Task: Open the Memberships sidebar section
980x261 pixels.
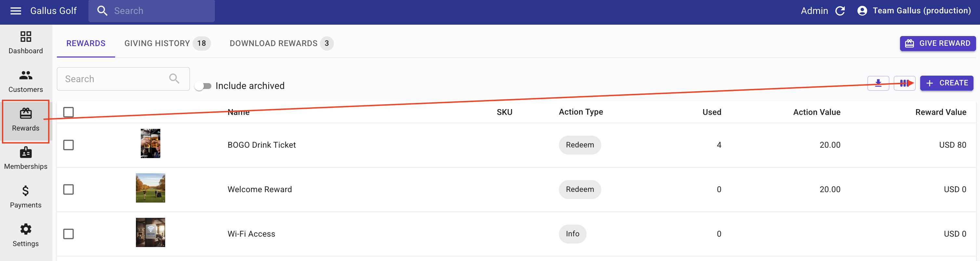Action: click(x=25, y=158)
